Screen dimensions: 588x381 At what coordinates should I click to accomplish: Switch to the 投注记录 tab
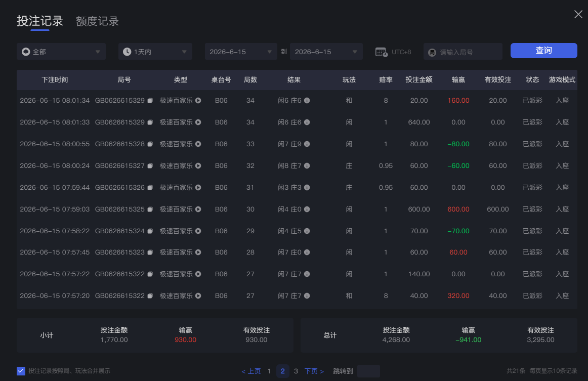pos(40,21)
